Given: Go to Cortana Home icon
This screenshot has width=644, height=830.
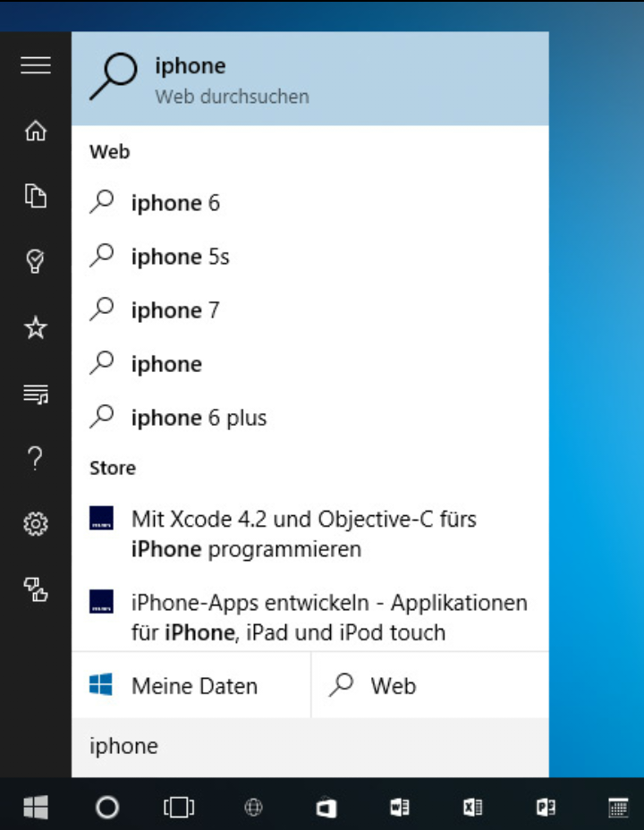Looking at the screenshot, I should click(36, 131).
